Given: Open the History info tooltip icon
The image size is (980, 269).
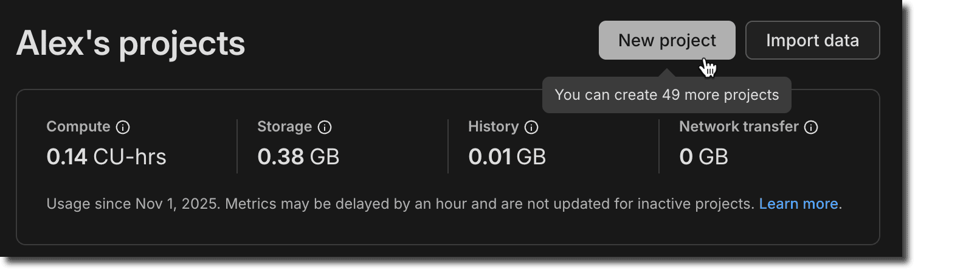Looking at the screenshot, I should tap(531, 127).
